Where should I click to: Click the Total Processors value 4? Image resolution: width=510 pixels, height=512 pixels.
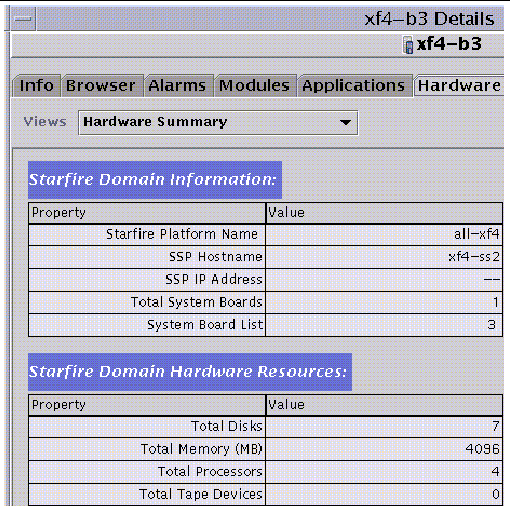495,472
